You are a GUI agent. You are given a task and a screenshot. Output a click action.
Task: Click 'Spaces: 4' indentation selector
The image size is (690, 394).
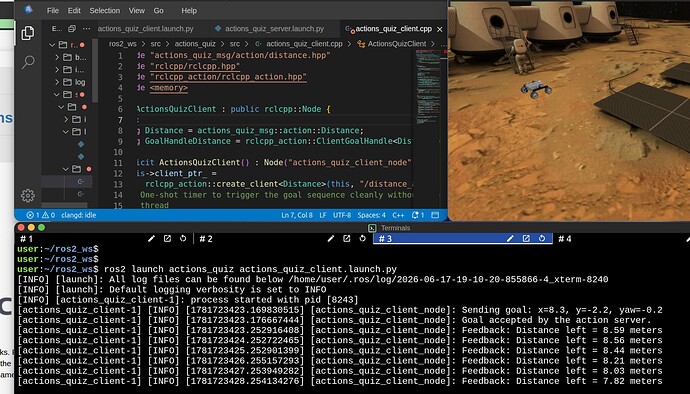click(x=371, y=215)
